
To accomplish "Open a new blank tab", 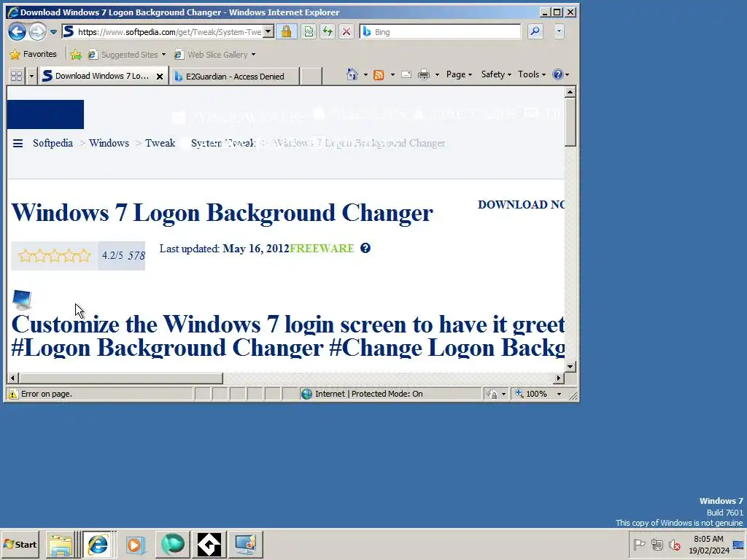I will tap(311, 76).
